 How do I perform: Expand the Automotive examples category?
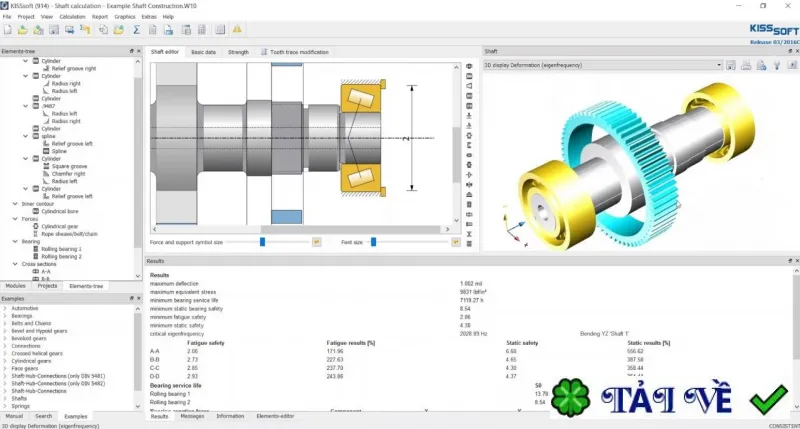[x=5, y=309]
